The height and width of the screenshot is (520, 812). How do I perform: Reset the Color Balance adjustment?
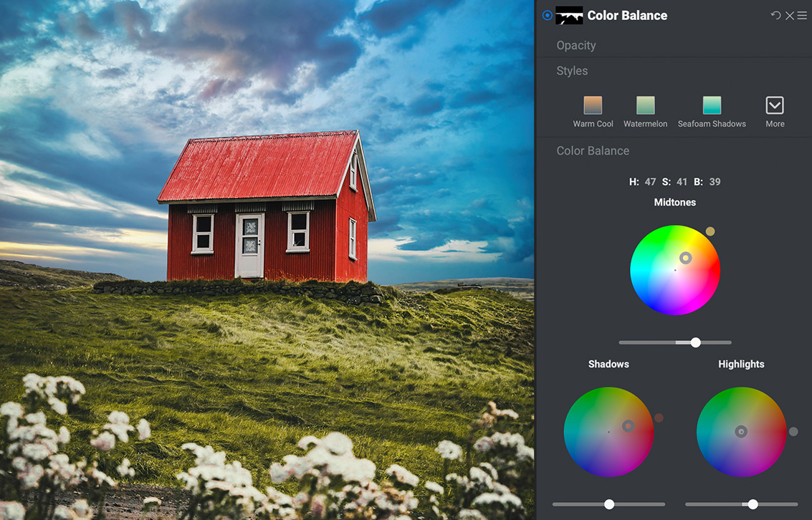click(x=775, y=14)
